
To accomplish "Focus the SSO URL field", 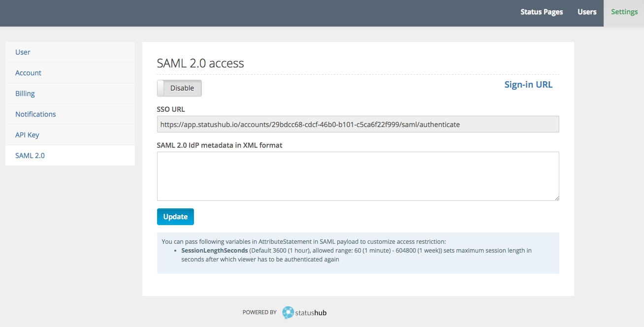I will [x=358, y=124].
